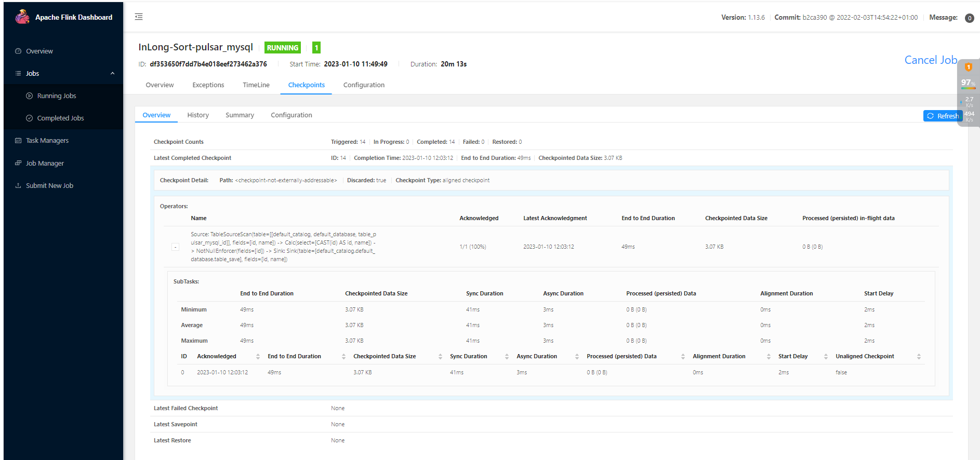
Task: Click the job ID df353650f7dd7b4e018eef273462a376
Action: tap(208, 64)
